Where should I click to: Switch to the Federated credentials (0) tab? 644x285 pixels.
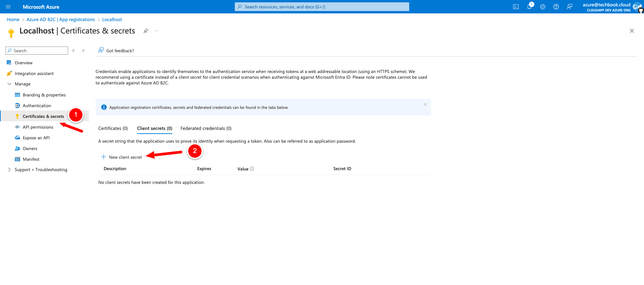pyautogui.click(x=206, y=128)
